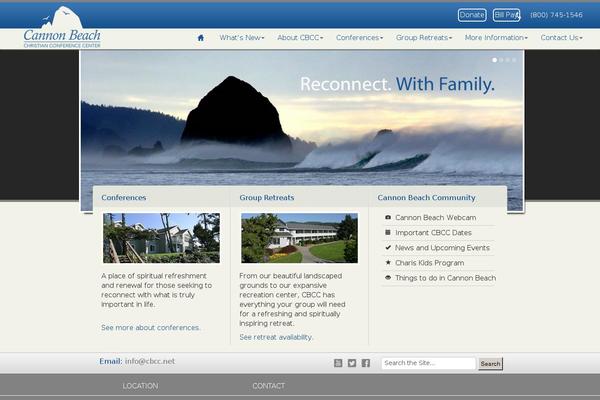
Task: Open News and Upcoming Events link
Action: pyautogui.click(x=442, y=248)
